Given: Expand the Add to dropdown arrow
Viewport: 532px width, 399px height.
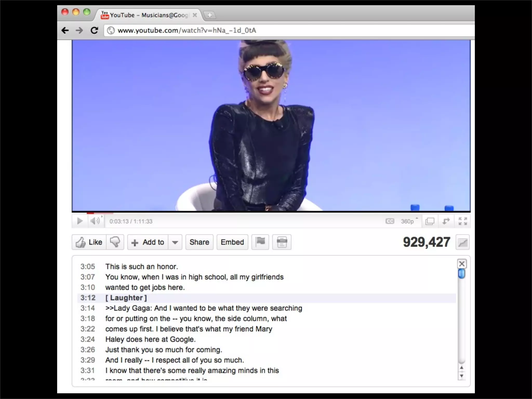Looking at the screenshot, I should tap(175, 242).
